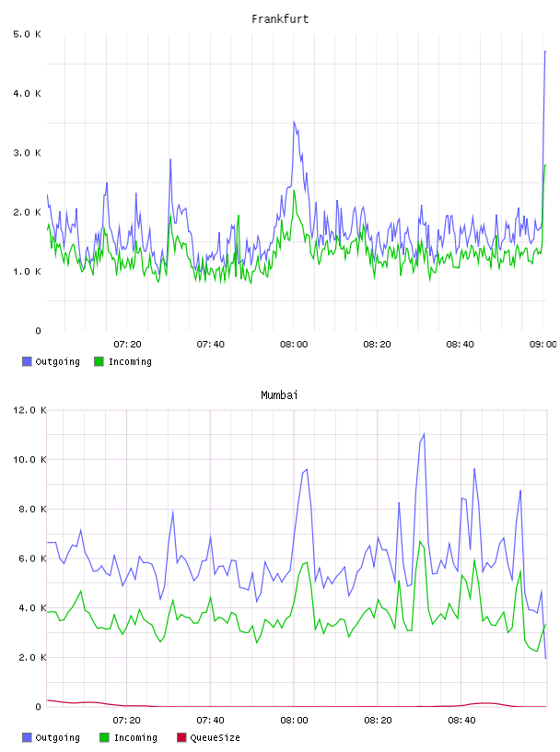Click the 5.0 K axis label on Frankfurt chart
The height and width of the screenshot is (752, 560).
[27, 34]
